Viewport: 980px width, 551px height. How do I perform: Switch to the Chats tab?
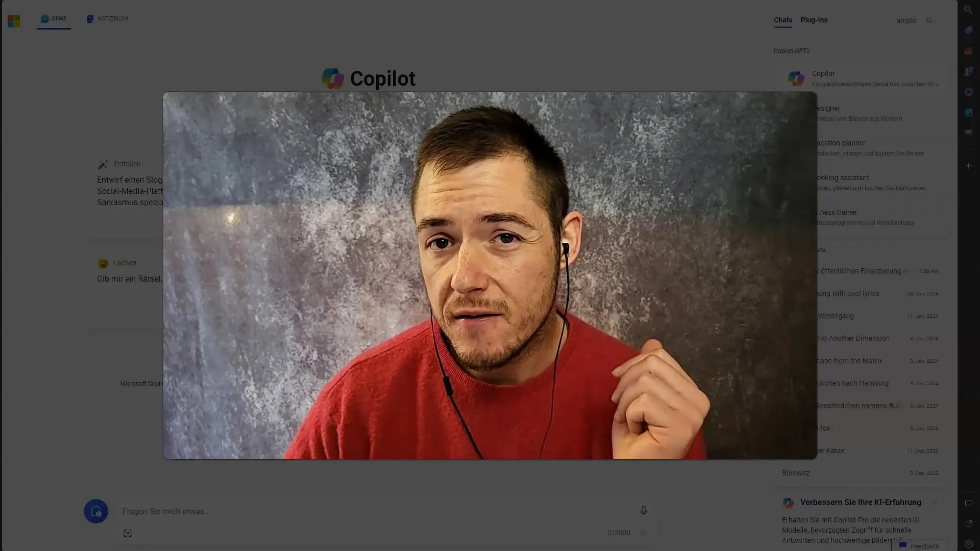783,19
